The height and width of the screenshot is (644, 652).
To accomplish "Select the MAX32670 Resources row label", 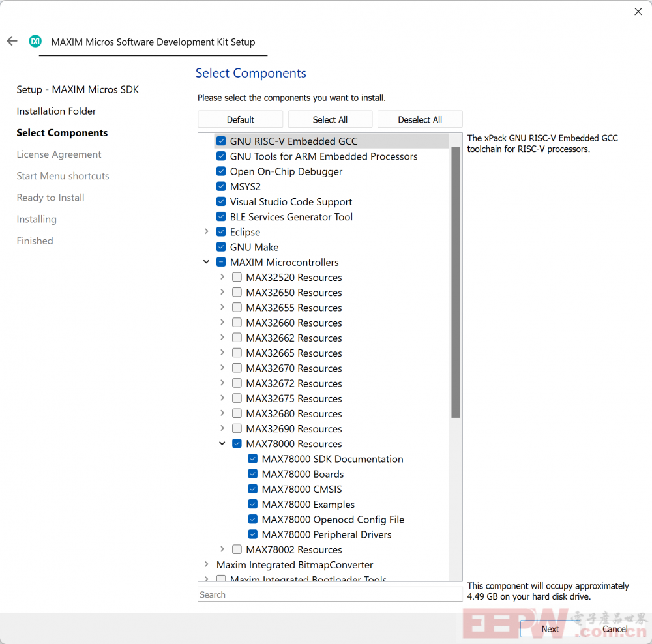I will (294, 368).
